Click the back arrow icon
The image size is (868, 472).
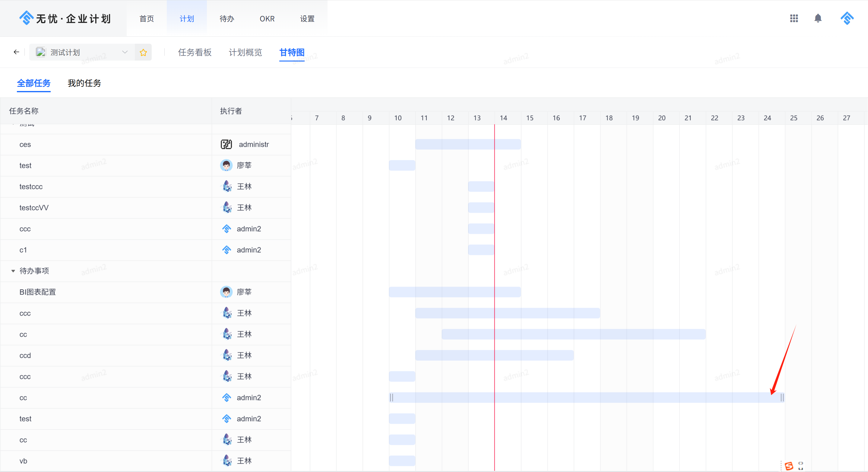(16, 52)
